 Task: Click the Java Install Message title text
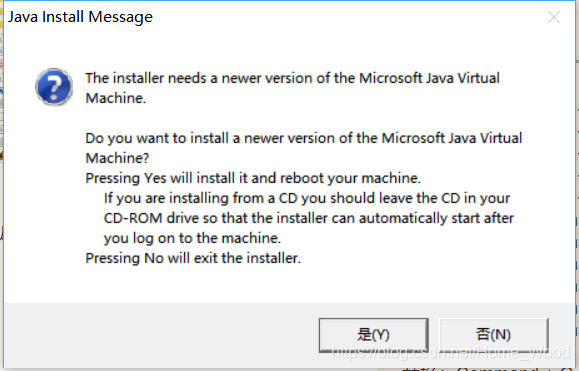tap(80, 17)
